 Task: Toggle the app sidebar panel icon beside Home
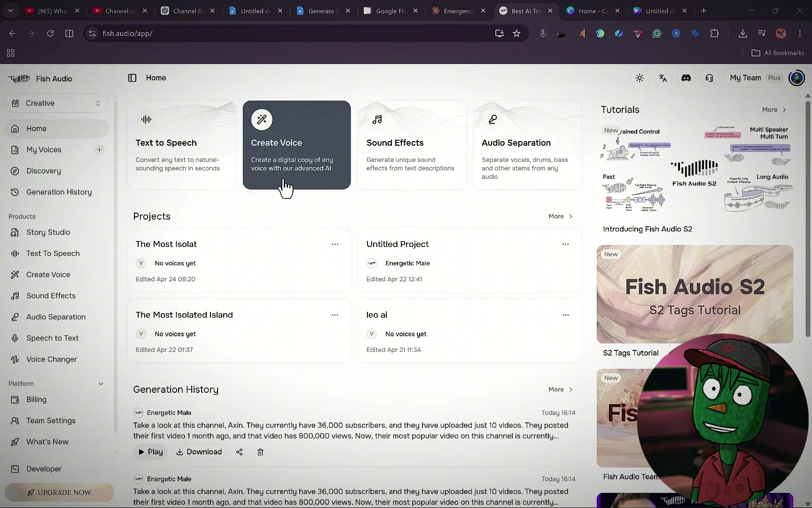point(132,78)
